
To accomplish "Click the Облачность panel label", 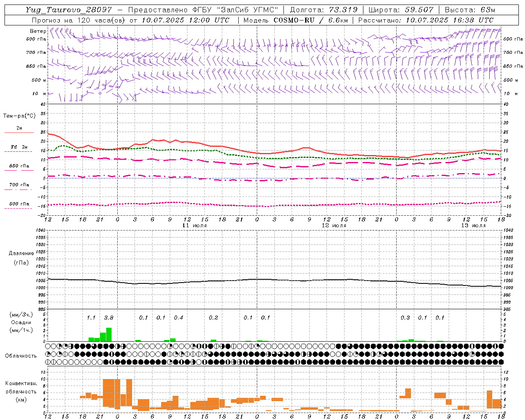I will point(21,356).
